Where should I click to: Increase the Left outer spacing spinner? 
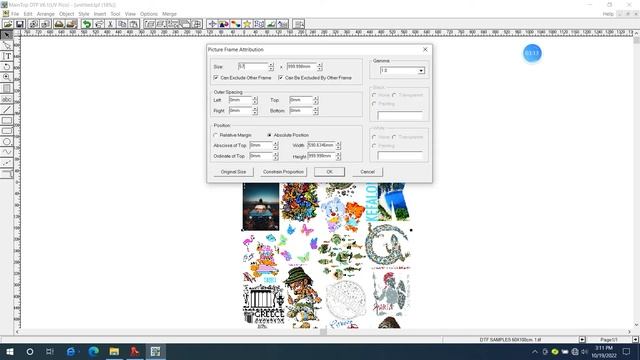[x=255, y=98]
